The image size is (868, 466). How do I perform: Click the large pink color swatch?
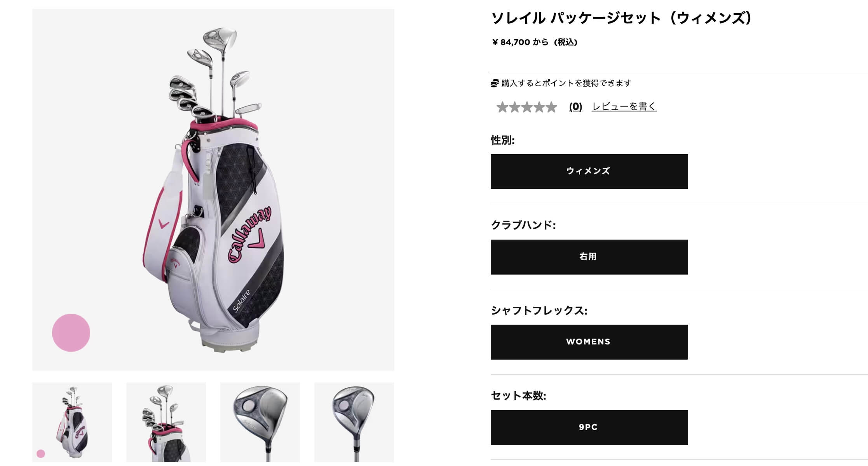coord(71,333)
